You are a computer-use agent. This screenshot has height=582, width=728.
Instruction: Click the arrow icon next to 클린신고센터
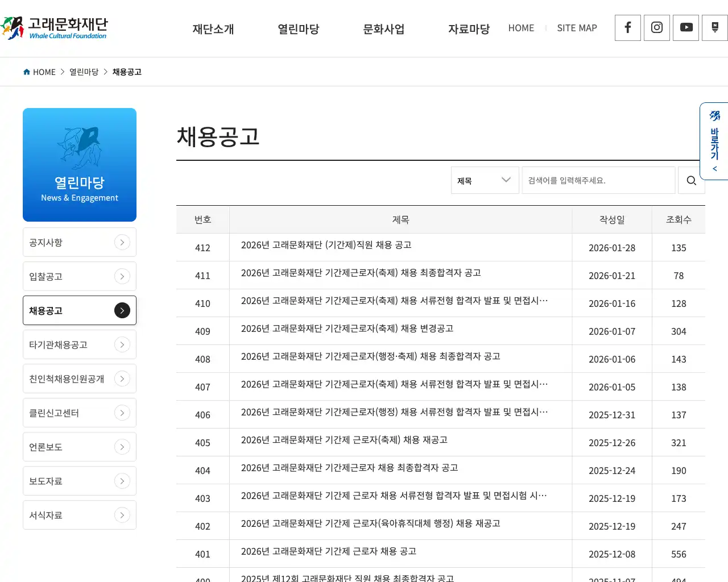point(122,413)
